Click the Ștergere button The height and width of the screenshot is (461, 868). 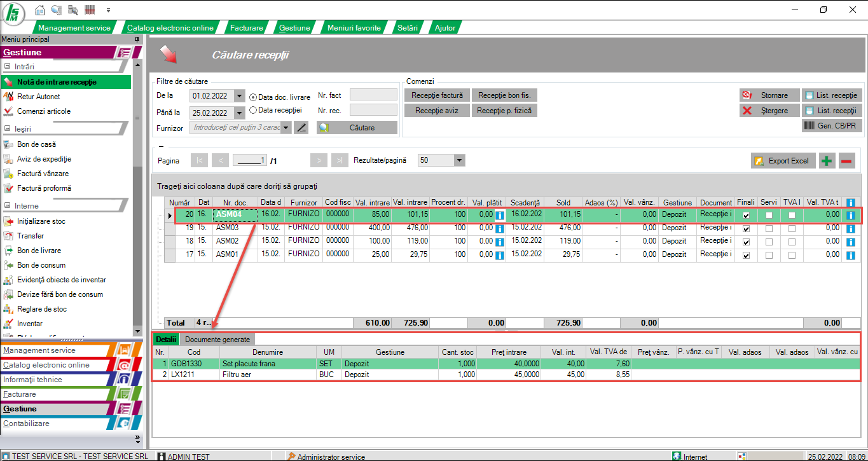769,111
